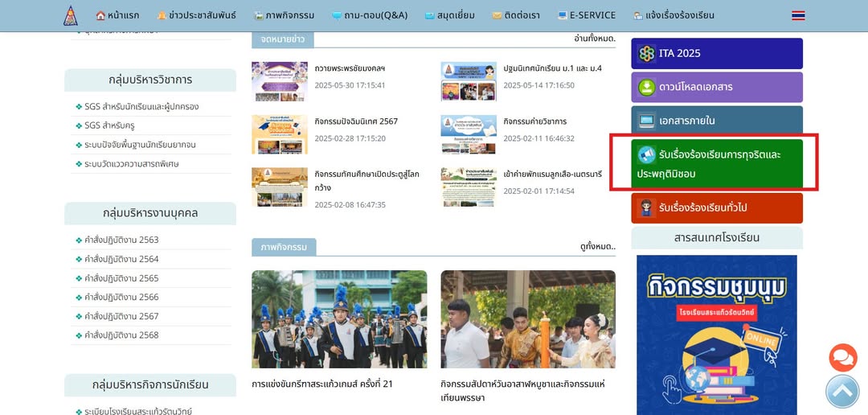
Task: Click the ITA 2025 flower icon
Action: pos(646,53)
